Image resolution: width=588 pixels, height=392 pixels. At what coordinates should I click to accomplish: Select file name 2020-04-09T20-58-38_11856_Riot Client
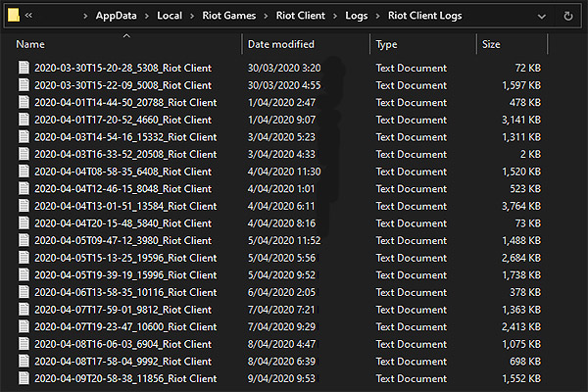[125, 378]
